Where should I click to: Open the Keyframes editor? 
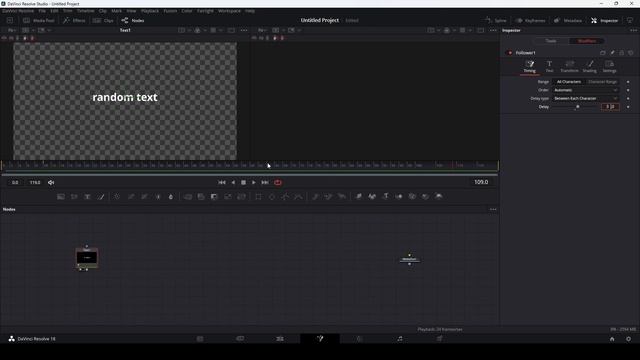(x=530, y=20)
